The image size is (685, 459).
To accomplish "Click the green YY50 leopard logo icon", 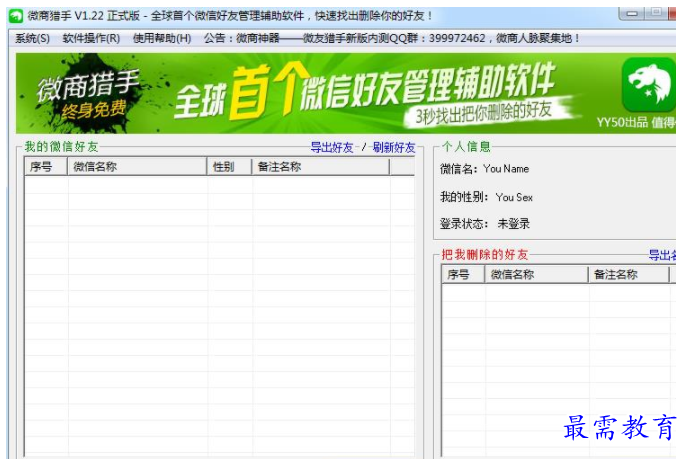I will pyautogui.click(x=649, y=85).
